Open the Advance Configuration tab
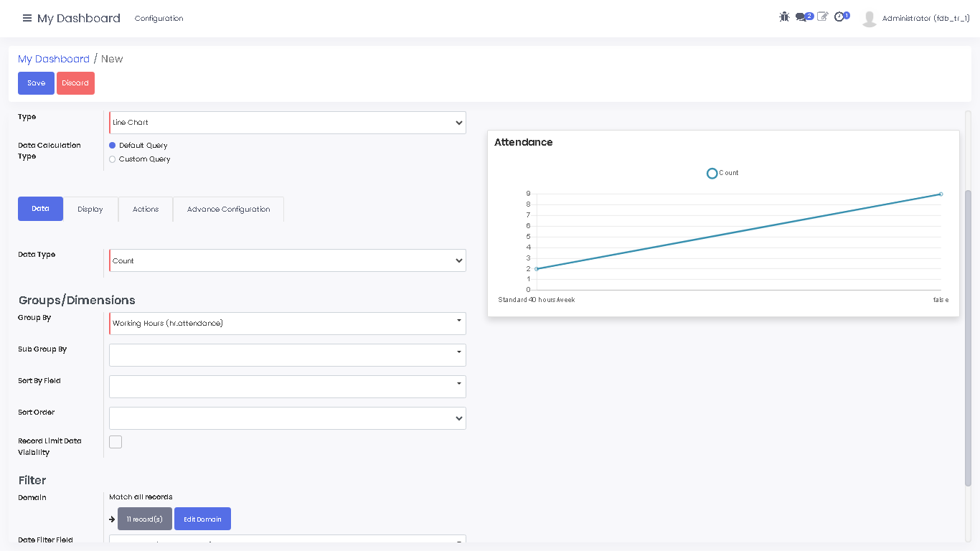 [x=228, y=209]
